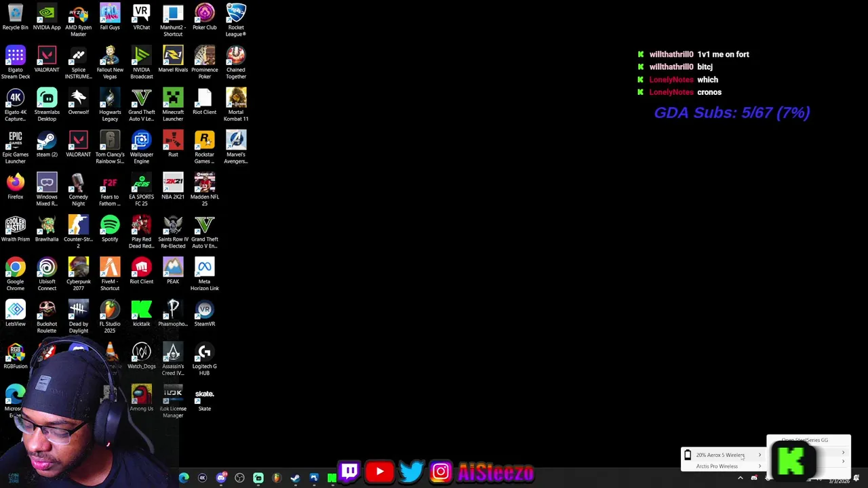Launch Grand Theft Auto V Legacy icon
The width and height of the screenshot is (868, 488).
[x=141, y=105]
